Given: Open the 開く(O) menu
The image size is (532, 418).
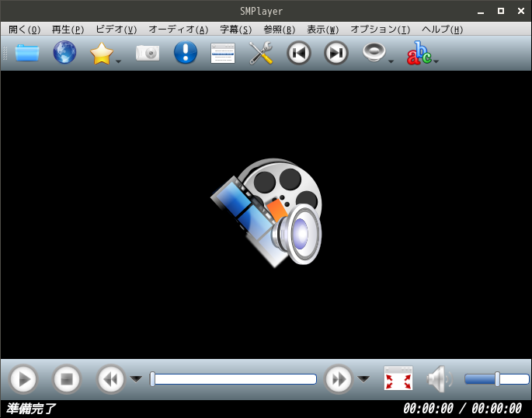Looking at the screenshot, I should (24, 30).
